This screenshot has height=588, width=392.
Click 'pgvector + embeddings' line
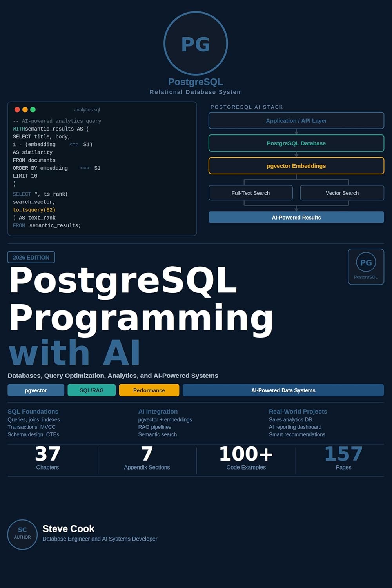coord(165,420)
